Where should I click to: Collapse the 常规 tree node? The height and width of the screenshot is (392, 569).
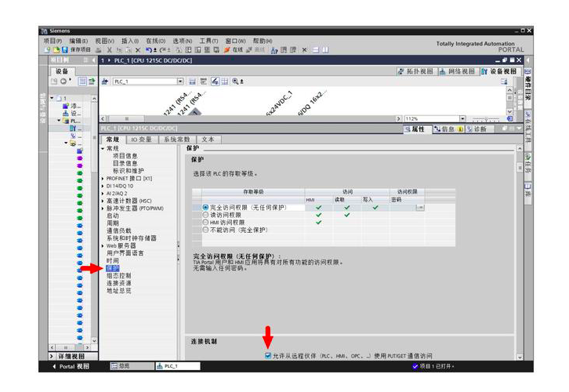103,148
